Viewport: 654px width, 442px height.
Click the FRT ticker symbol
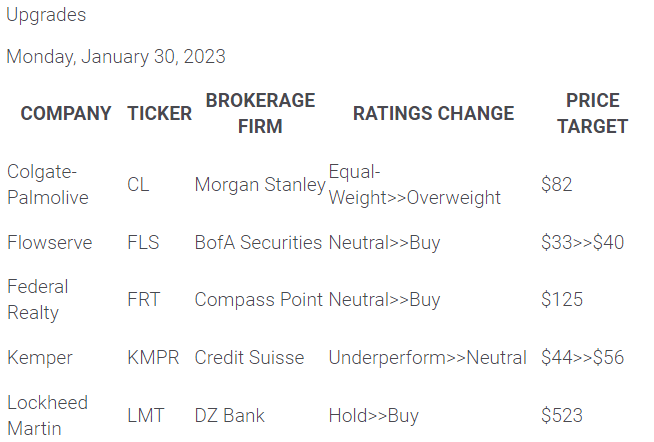point(143,299)
